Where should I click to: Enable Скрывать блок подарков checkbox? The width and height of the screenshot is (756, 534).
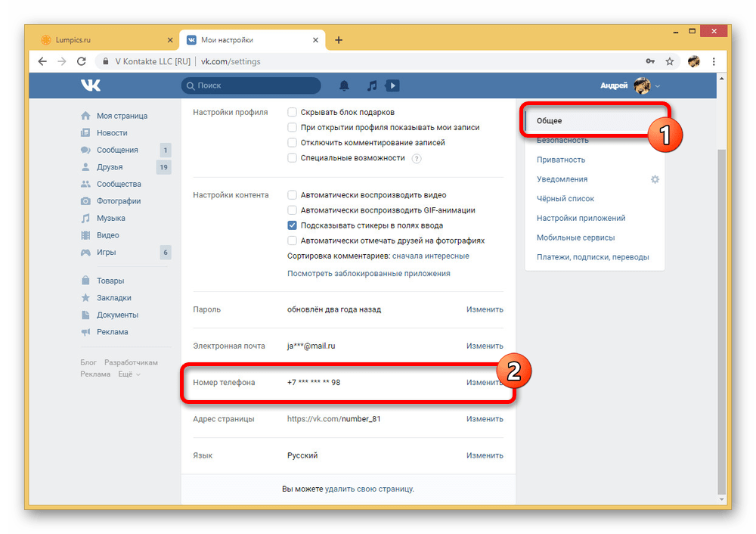[x=292, y=112]
